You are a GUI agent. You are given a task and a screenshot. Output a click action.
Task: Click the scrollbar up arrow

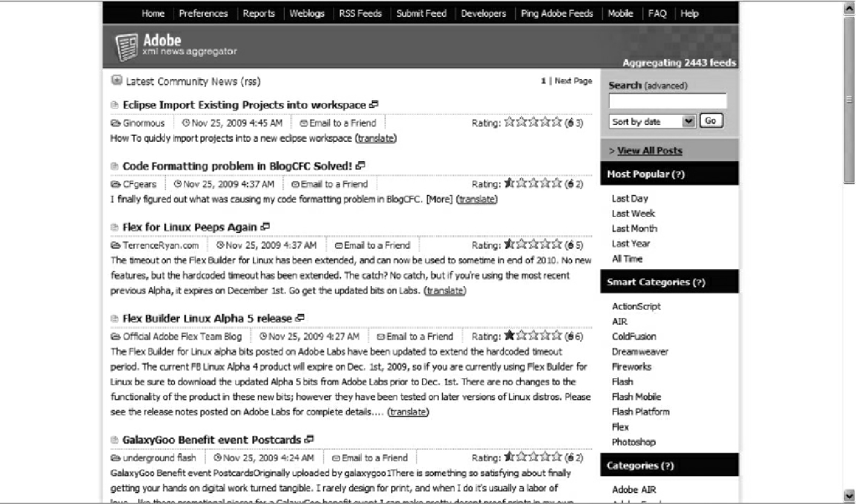tap(850, 8)
